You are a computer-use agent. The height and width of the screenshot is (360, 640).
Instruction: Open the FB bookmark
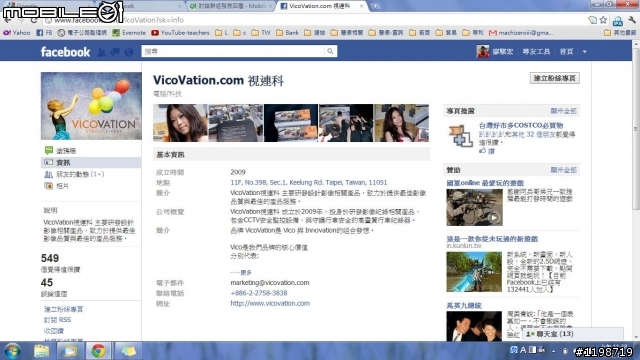(x=44, y=33)
